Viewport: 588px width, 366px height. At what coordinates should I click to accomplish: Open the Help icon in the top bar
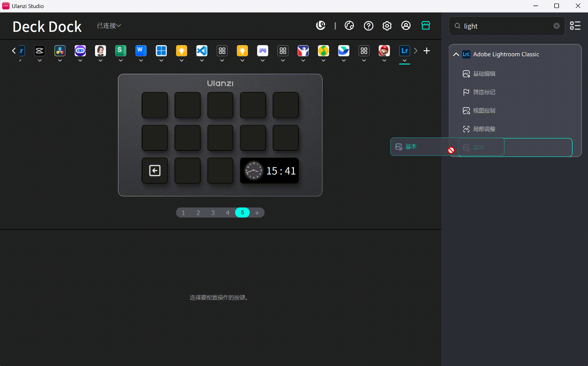point(368,26)
